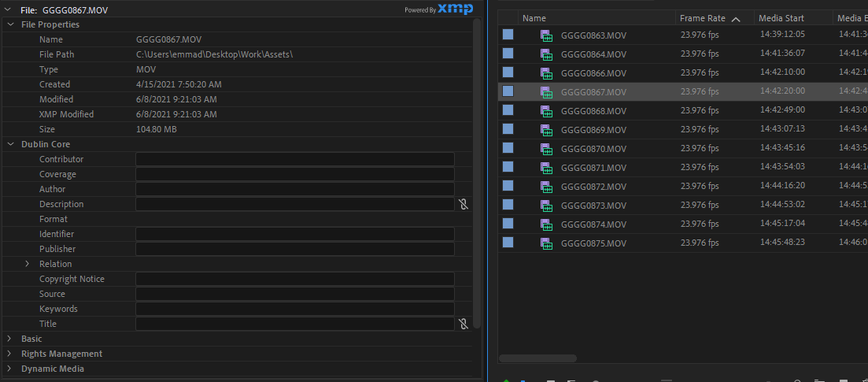Collapse the File GGGG0867.MOV section
The width and height of the screenshot is (868, 382).
9,9
